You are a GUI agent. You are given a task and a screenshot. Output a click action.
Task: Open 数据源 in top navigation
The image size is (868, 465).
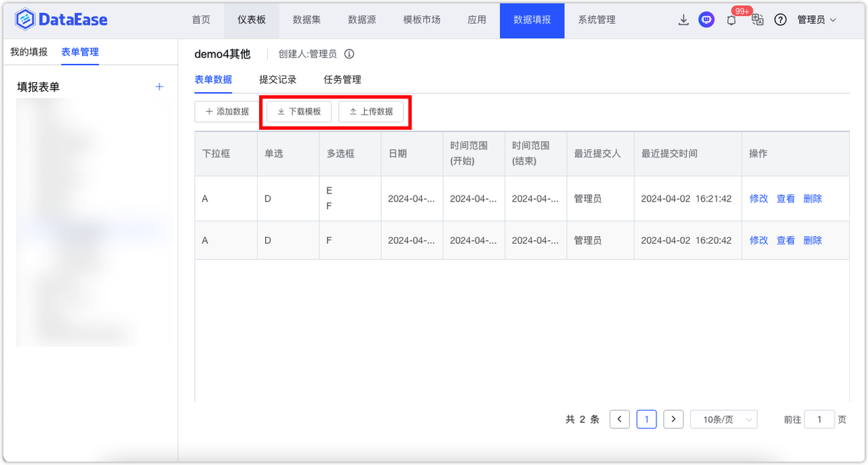[361, 20]
